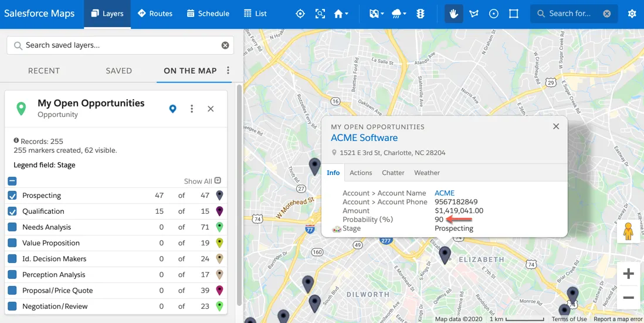
Task: Open the ACME account name link
Action: [445, 193]
